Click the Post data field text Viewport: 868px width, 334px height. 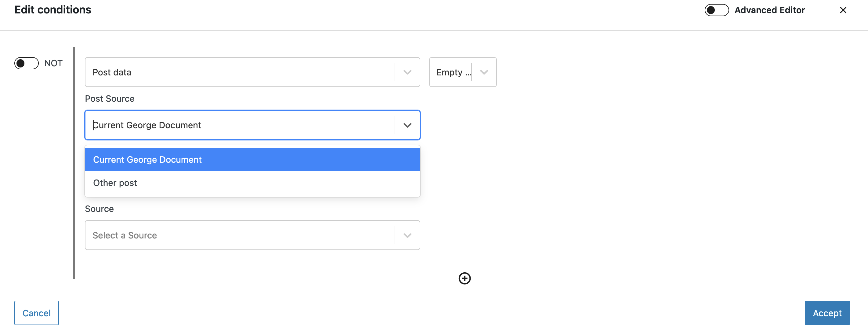(111, 72)
